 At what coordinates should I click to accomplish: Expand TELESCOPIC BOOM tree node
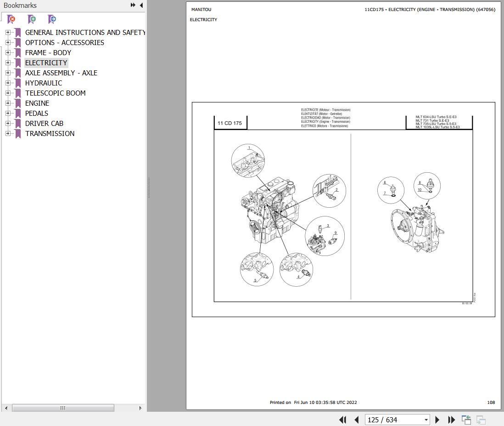click(x=8, y=93)
